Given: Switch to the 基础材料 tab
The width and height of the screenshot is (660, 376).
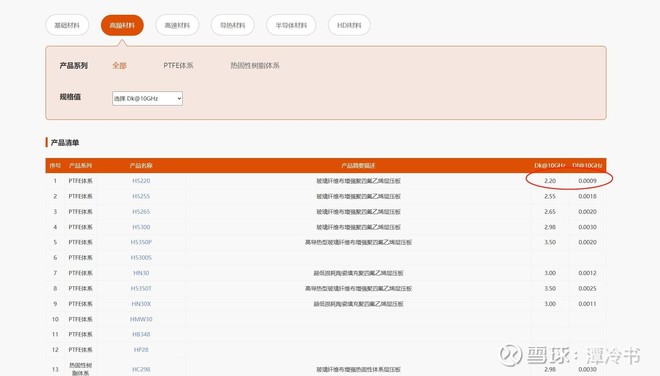Looking at the screenshot, I should (67, 25).
